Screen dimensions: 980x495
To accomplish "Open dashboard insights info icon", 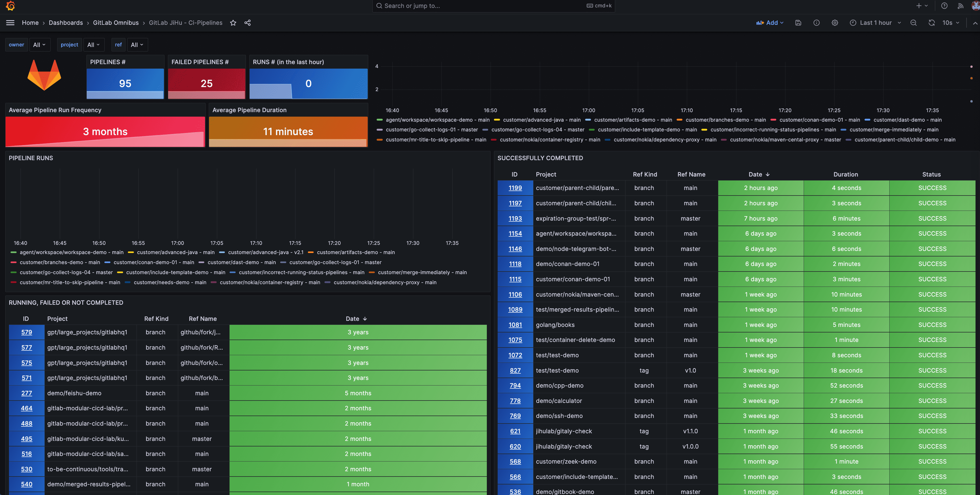I will [x=816, y=23].
